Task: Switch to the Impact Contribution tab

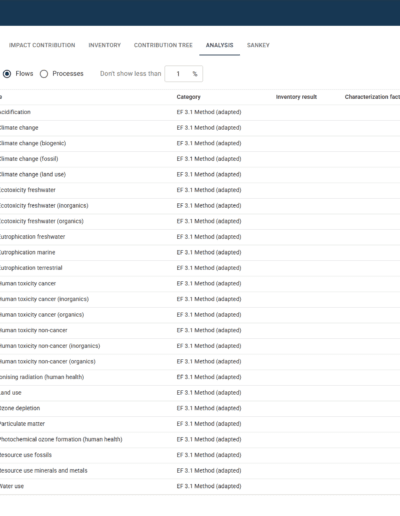Action: click(42, 45)
